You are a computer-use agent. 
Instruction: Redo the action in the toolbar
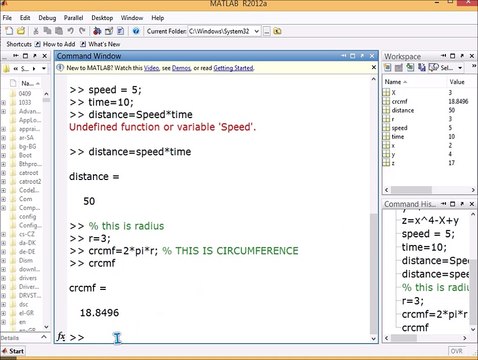pyautogui.click(x=82, y=31)
